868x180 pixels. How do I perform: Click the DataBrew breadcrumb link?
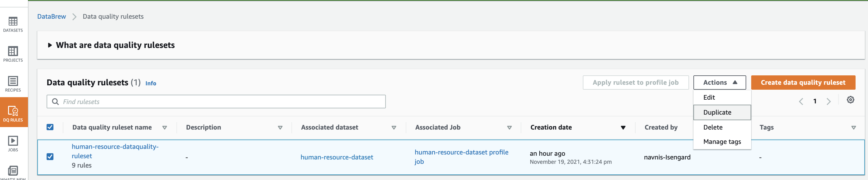52,17
